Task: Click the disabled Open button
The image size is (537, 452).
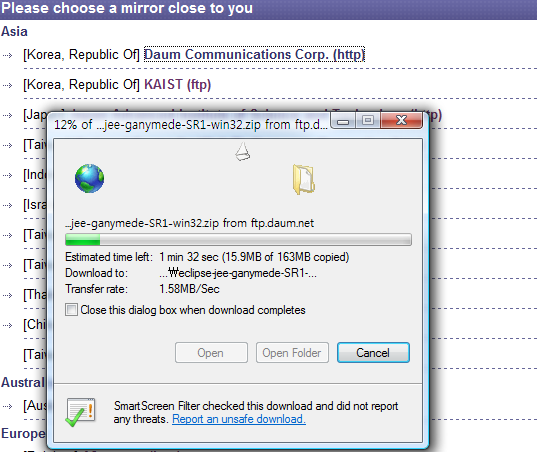Action: (x=211, y=352)
